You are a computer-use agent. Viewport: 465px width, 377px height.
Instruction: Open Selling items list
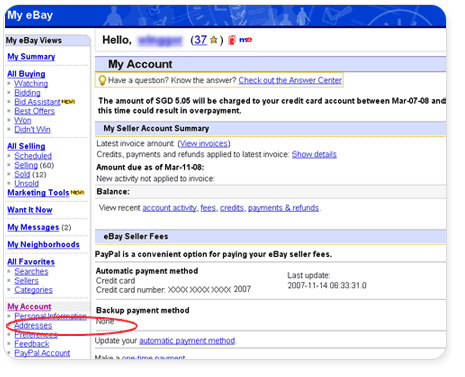pos(26,165)
